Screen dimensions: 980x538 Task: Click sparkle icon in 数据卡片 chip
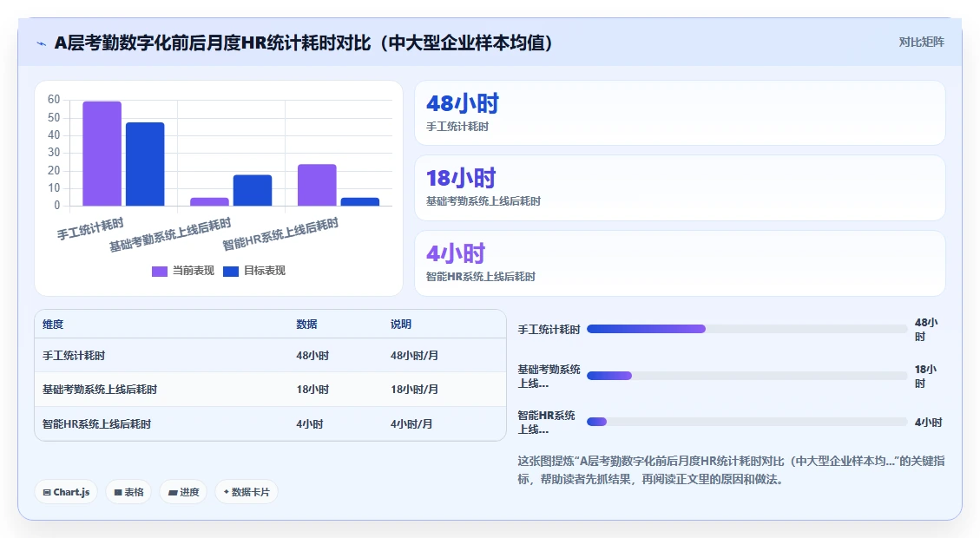pyautogui.click(x=227, y=492)
